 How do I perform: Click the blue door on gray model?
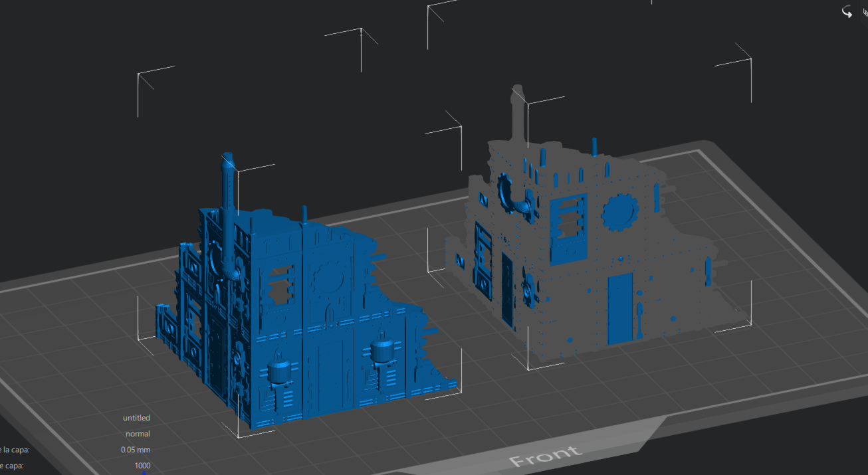click(x=619, y=308)
